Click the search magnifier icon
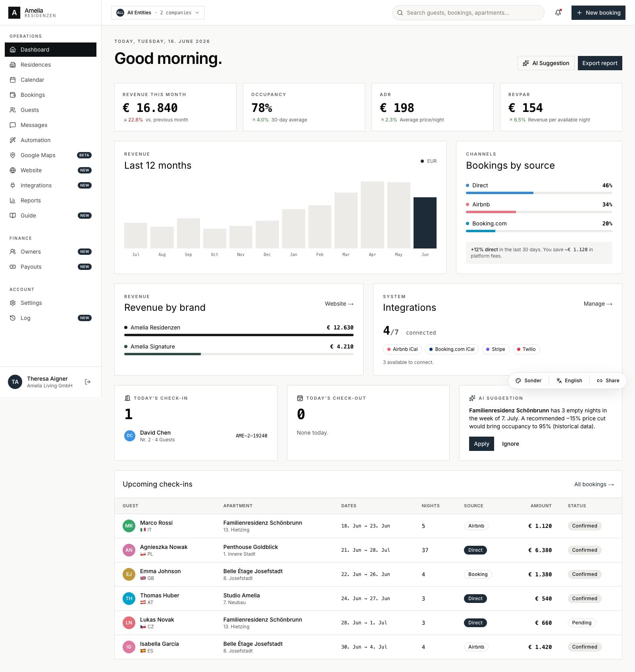 [x=400, y=13]
